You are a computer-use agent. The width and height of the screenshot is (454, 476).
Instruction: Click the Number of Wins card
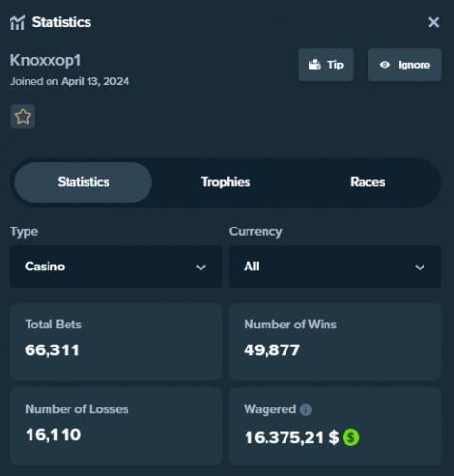coord(335,342)
